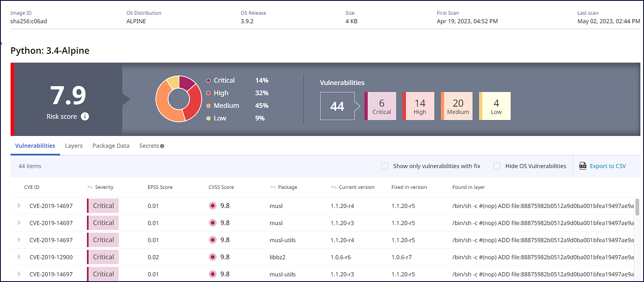
Task: Click the Package column sort icon
Action: point(273,187)
